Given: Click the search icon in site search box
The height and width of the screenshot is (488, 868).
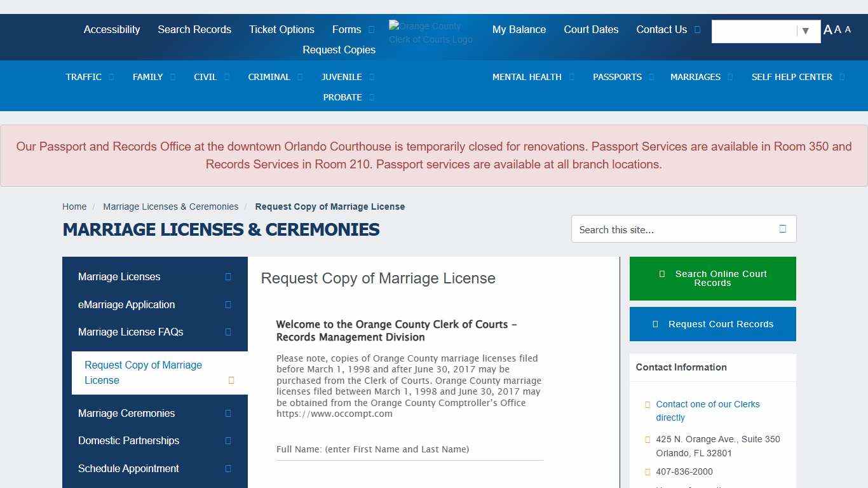Looking at the screenshot, I should coord(782,229).
